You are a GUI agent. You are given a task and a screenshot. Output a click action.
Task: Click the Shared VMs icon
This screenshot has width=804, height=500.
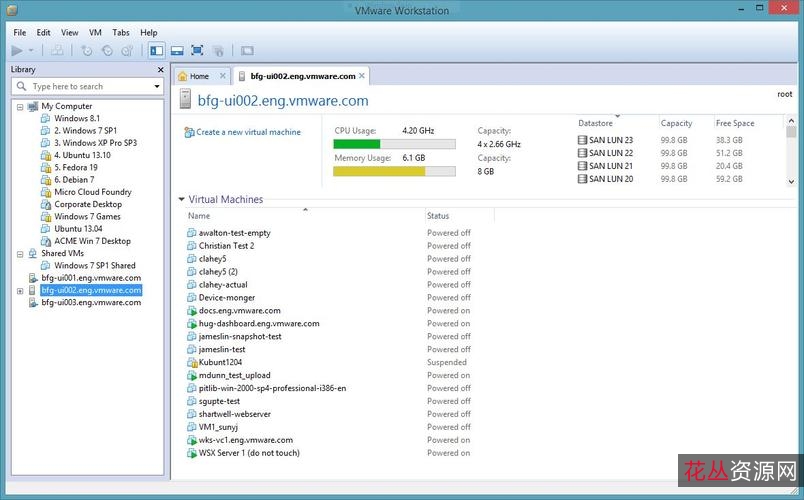pos(33,253)
